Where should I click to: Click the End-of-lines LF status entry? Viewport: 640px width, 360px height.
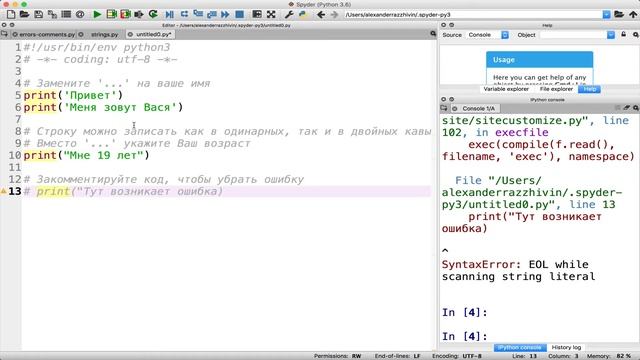pos(398,356)
